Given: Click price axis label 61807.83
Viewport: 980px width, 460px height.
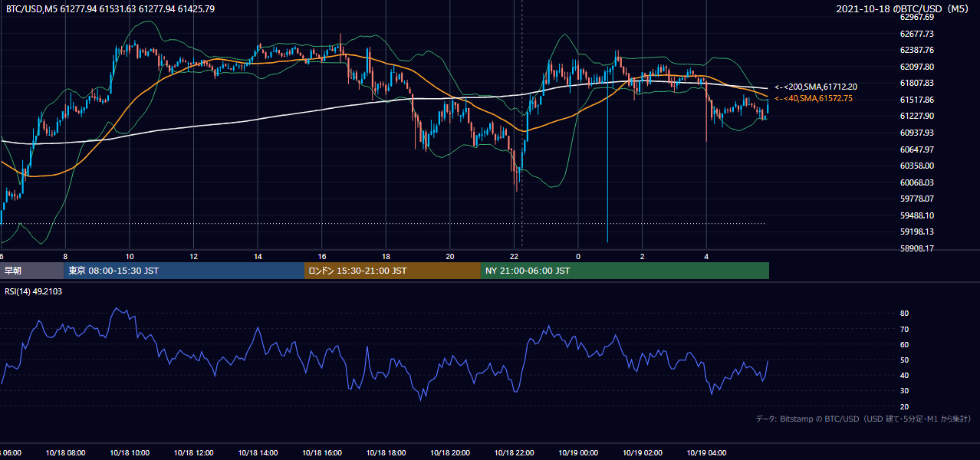Looking at the screenshot, I should 917,83.
